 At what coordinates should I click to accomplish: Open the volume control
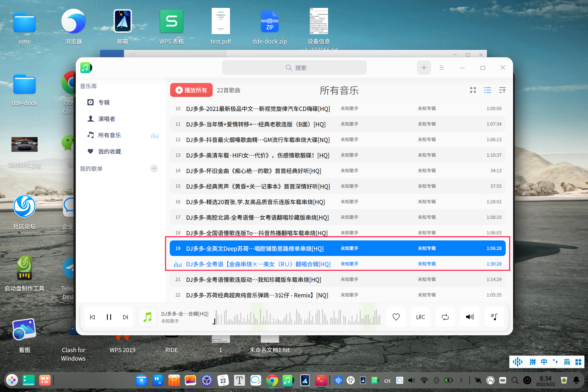469,317
